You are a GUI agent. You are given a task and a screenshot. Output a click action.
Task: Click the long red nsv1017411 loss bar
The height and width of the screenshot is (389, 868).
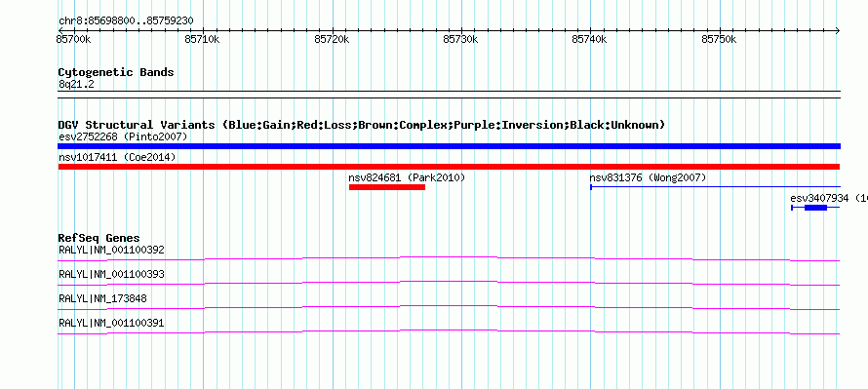(x=449, y=167)
